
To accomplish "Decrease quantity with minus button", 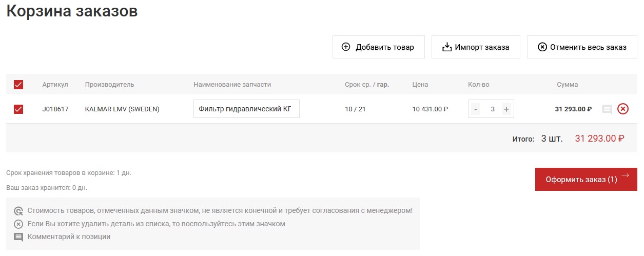I will pyautogui.click(x=476, y=109).
